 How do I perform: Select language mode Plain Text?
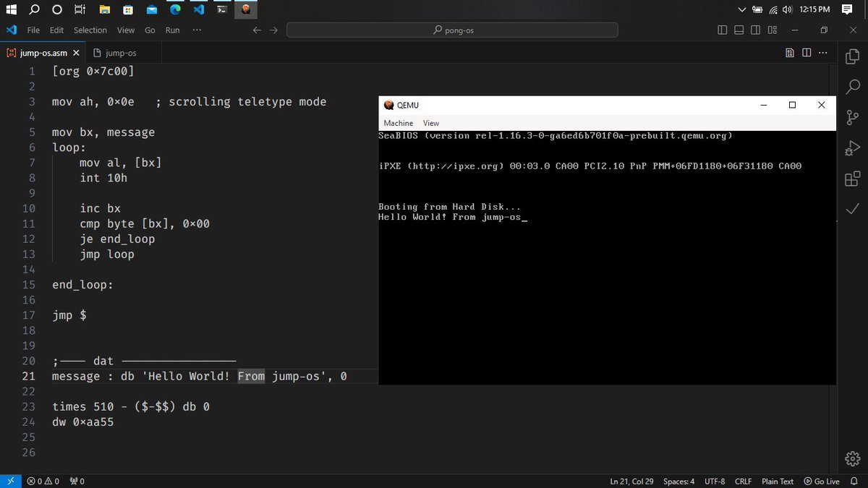click(x=778, y=481)
